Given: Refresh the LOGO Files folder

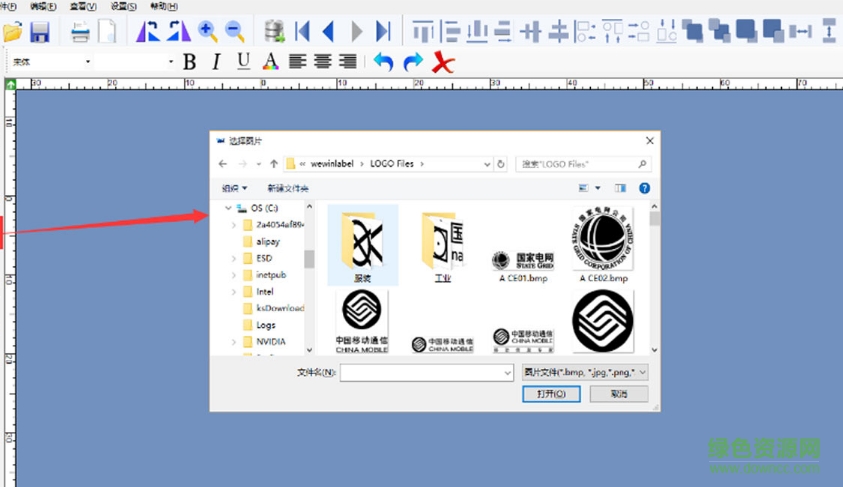Looking at the screenshot, I should click(x=501, y=164).
